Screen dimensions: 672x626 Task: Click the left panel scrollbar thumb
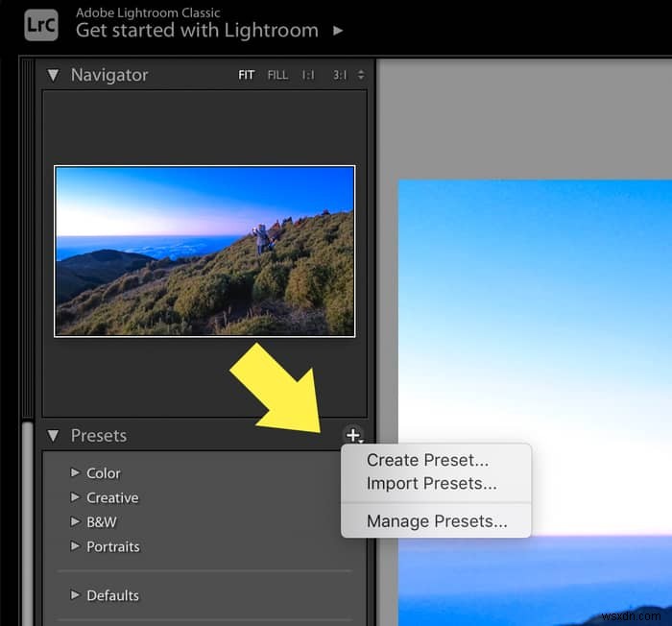click(28, 523)
